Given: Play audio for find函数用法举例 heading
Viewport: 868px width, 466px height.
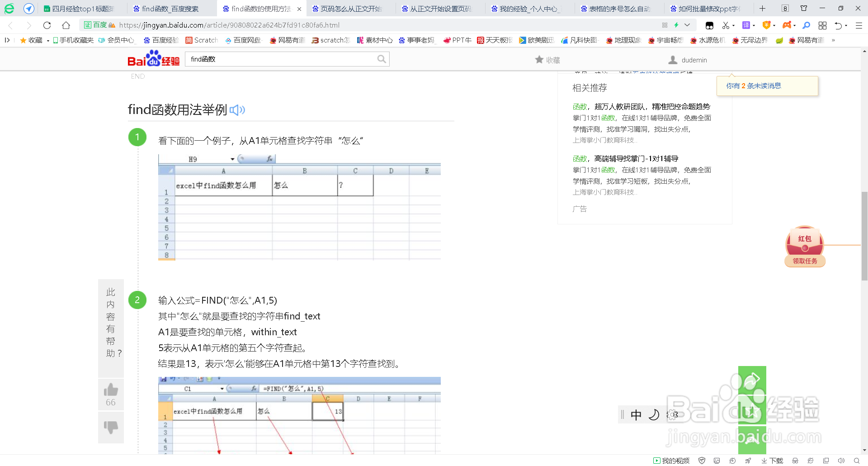Looking at the screenshot, I should click(x=237, y=110).
